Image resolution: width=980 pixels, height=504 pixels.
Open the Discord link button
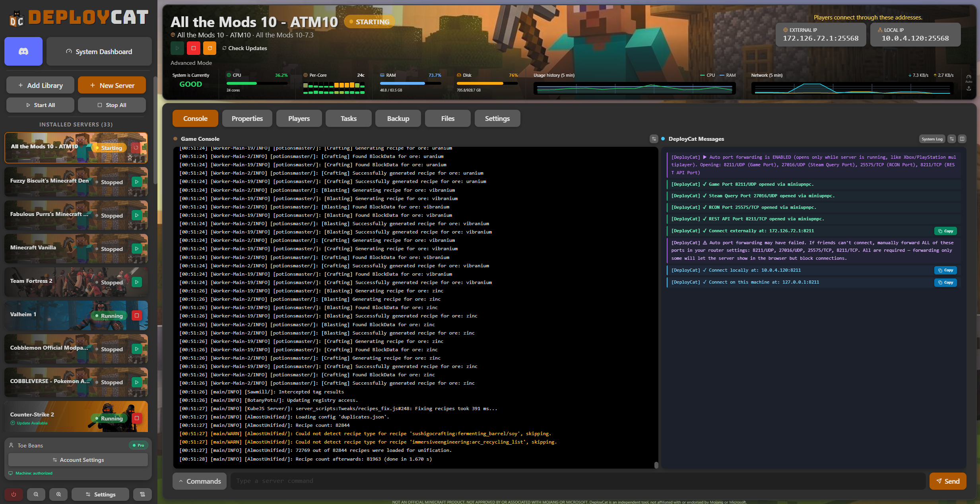point(23,51)
